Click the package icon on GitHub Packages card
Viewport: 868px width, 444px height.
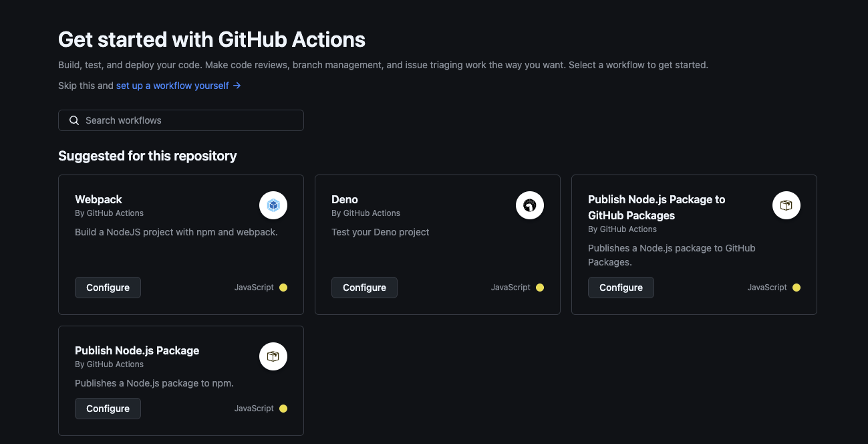click(x=786, y=205)
